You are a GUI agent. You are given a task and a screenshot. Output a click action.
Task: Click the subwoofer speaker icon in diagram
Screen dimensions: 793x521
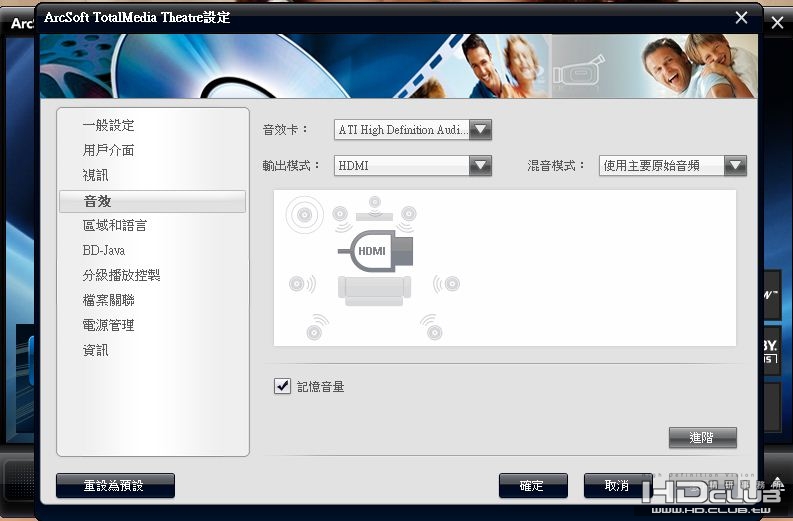[304, 215]
